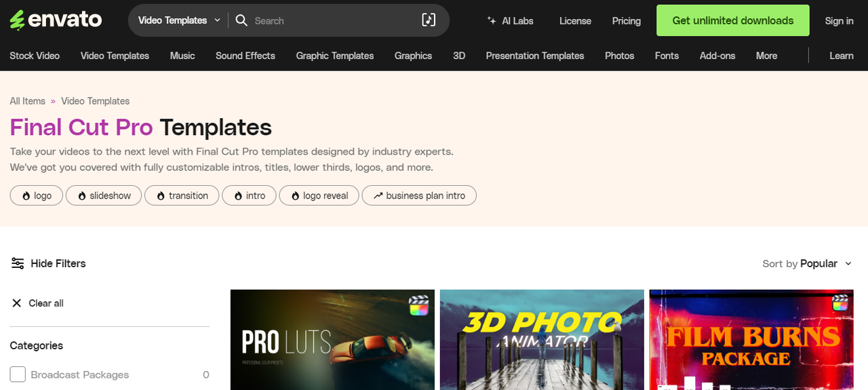The width and height of the screenshot is (868, 390).
Task: Click the flame icon on the logo tag
Action: tap(26, 196)
